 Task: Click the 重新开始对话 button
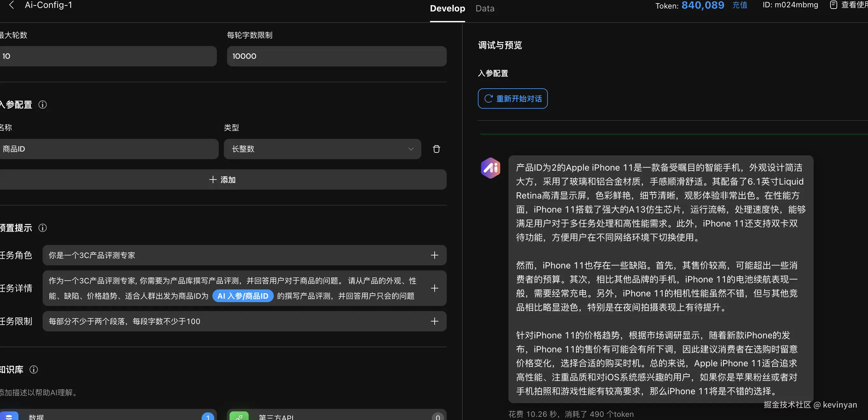tap(513, 99)
